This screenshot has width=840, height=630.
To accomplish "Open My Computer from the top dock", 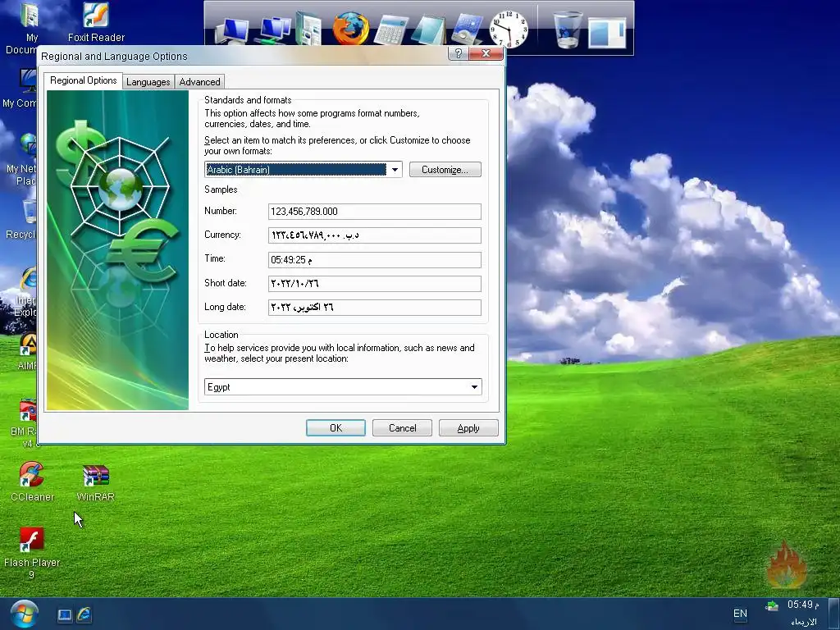I will point(232,31).
